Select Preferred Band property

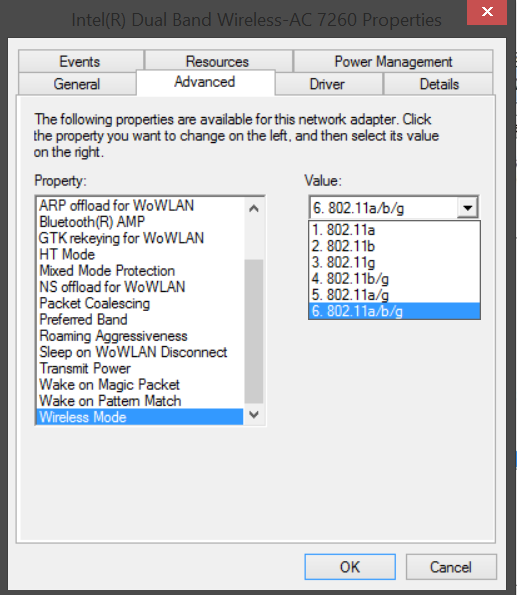pos(140,320)
